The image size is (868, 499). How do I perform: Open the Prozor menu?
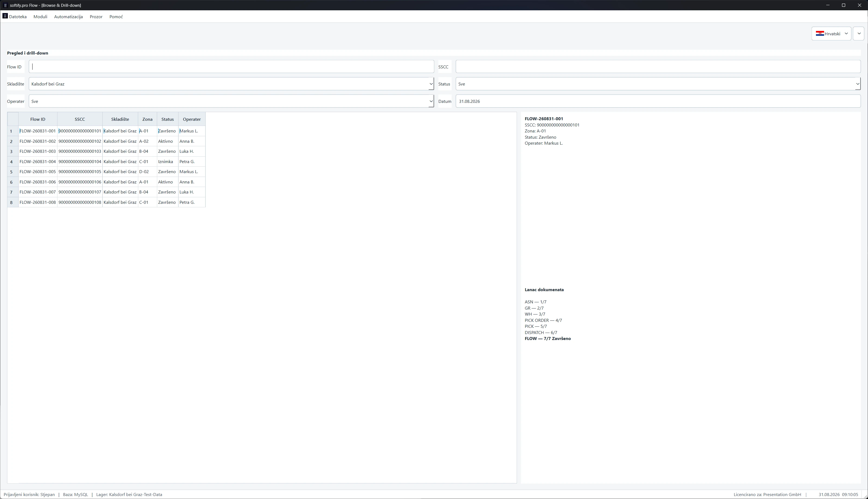point(96,17)
